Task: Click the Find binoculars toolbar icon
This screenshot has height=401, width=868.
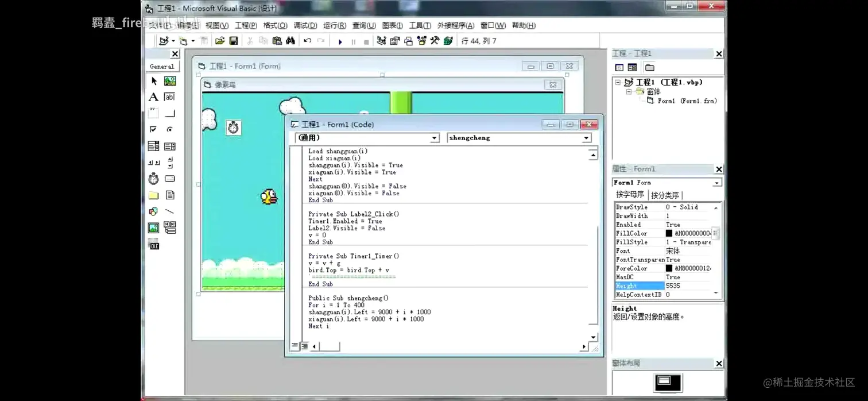Action: (290, 41)
